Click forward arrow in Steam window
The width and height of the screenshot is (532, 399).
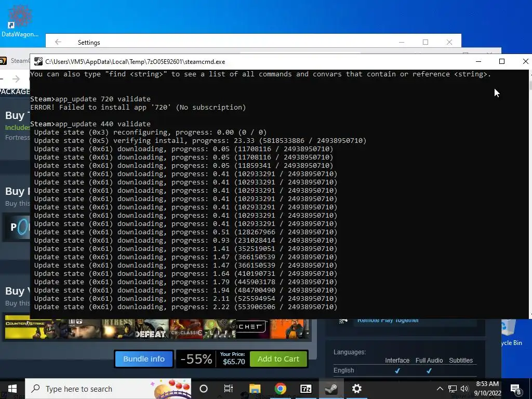coord(16,79)
